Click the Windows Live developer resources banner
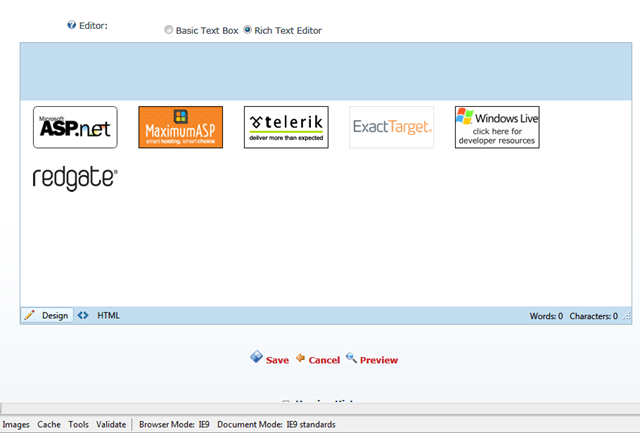The height and width of the screenshot is (433, 640). pyautogui.click(x=497, y=127)
